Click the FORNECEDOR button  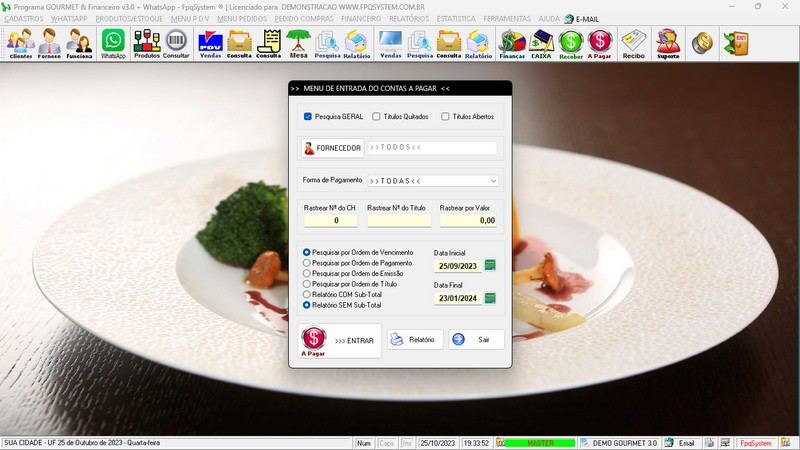point(333,148)
